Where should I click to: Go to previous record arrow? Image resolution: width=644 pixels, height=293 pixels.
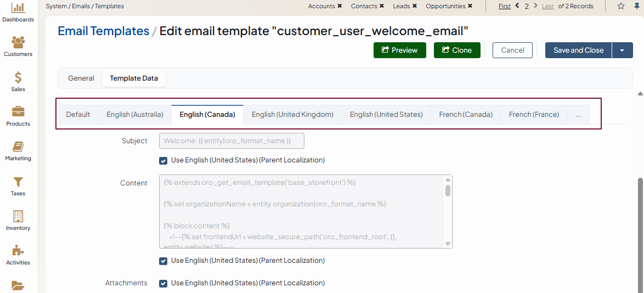pos(517,6)
